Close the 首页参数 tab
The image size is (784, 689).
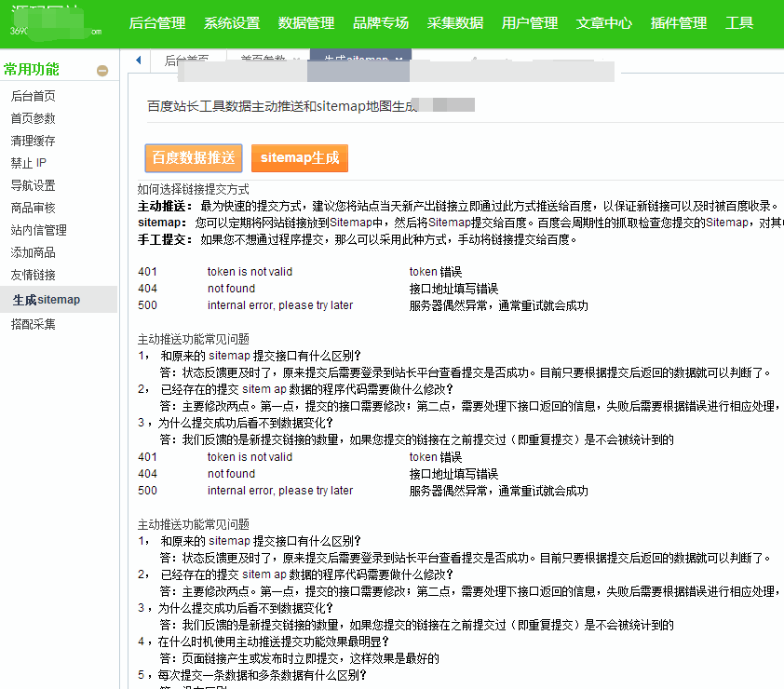click(x=296, y=60)
